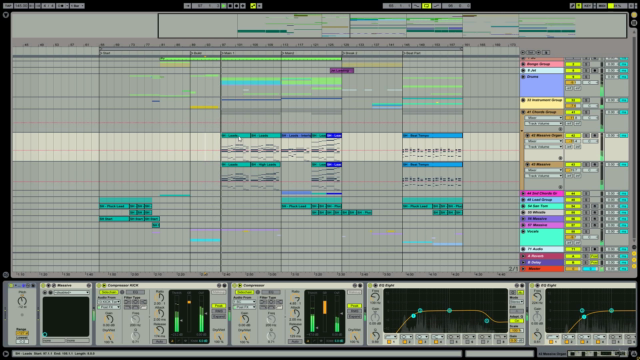Unfold the Vocals track

523,231
